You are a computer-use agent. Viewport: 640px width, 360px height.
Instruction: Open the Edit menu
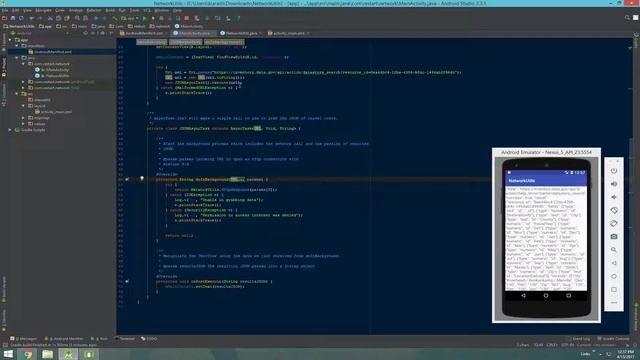16,10
